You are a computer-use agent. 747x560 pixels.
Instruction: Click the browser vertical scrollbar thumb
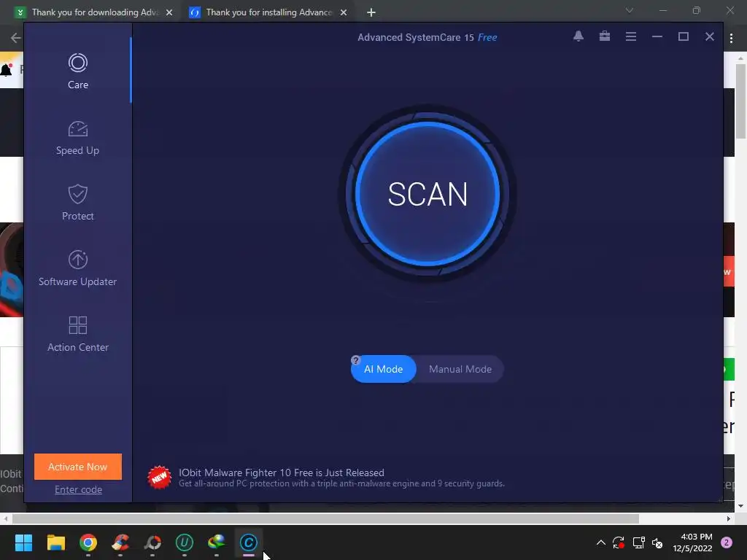click(x=740, y=101)
